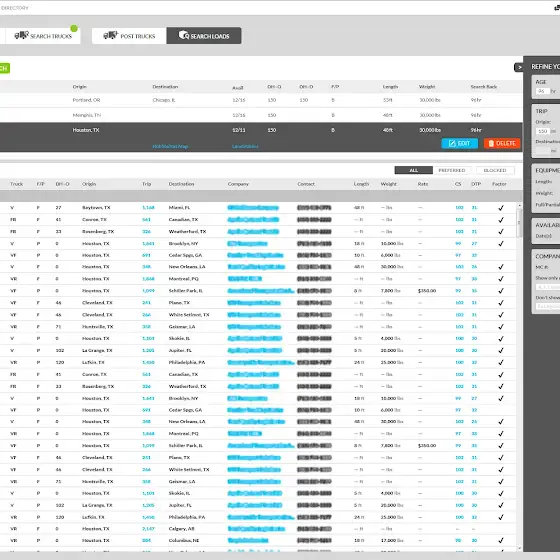560x560 pixels.
Task: Select the ALL companies filter toggle
Action: tap(414, 170)
